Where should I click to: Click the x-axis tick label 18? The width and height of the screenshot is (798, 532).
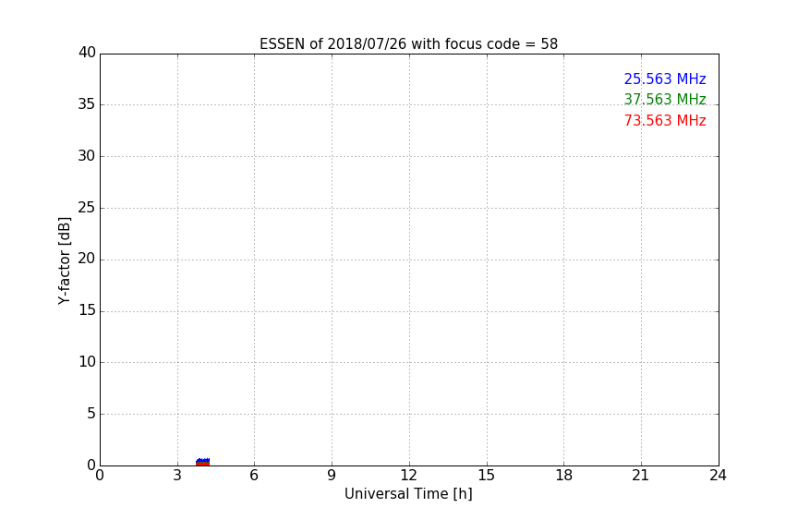564,476
